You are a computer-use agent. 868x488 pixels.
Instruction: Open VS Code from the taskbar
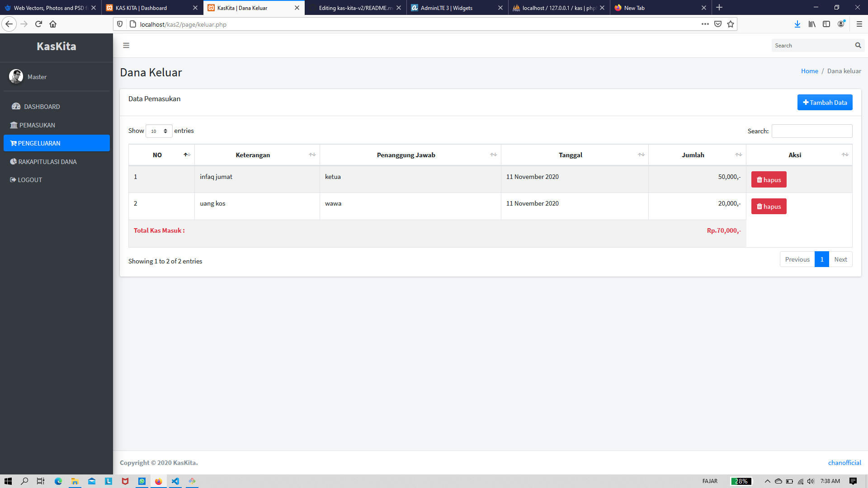(x=175, y=481)
